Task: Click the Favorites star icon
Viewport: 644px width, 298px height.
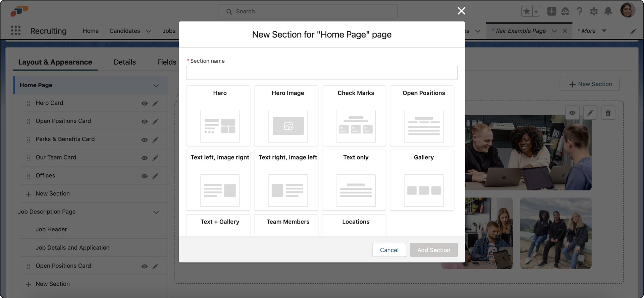Action: coord(527,11)
